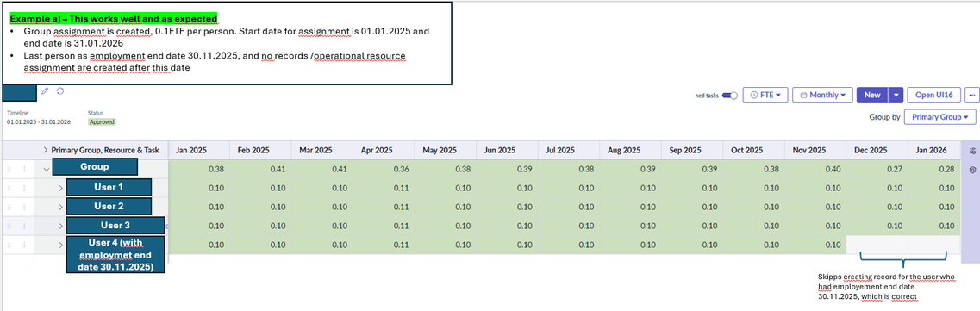
Task: Click the pencil edit icon
Action: coord(44,91)
